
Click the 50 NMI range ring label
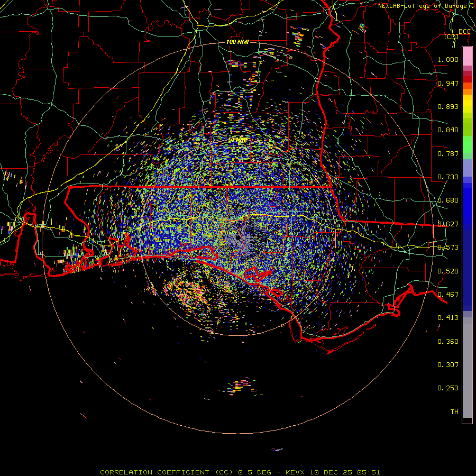click(x=237, y=140)
